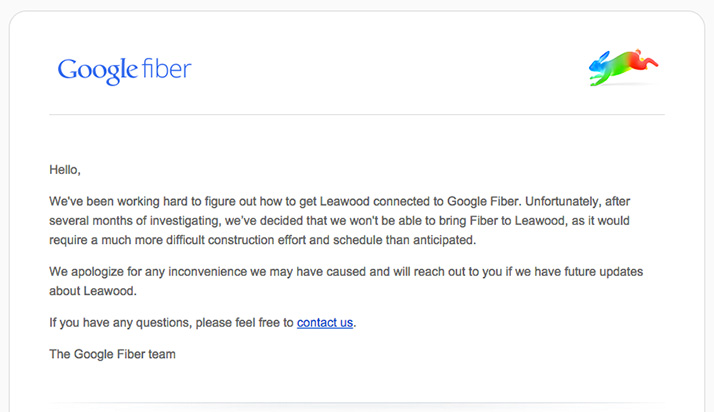Click the rabbit's green head
The image size is (714, 412).
tap(598, 69)
